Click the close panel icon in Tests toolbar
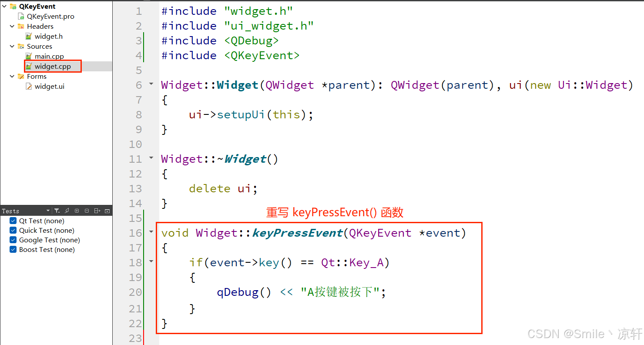644x345 pixels. pyautogui.click(x=107, y=211)
